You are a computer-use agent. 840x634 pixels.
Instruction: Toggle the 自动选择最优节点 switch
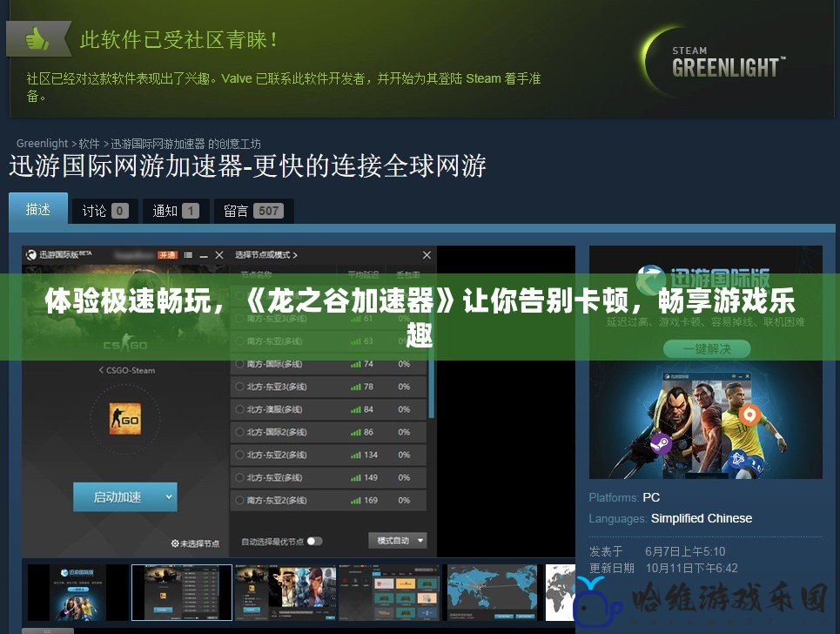[x=314, y=542]
